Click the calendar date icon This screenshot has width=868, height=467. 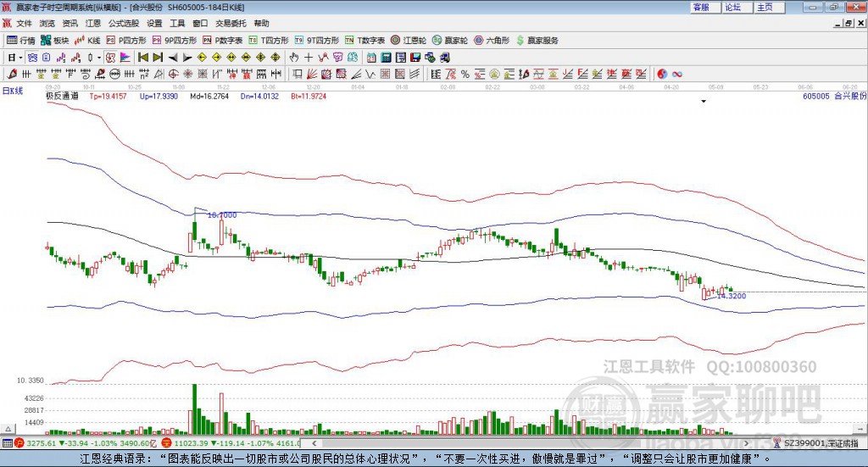[371, 58]
